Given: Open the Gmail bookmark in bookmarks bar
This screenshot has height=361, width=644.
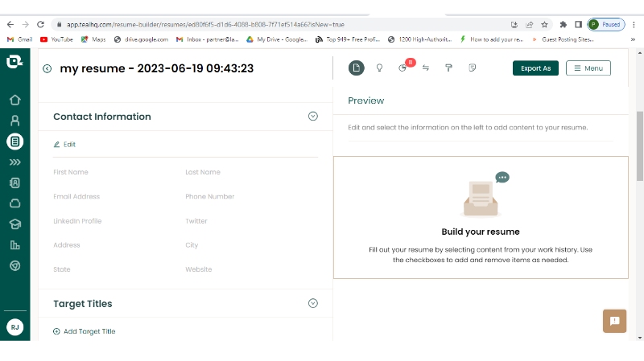Looking at the screenshot, I should pos(19,39).
